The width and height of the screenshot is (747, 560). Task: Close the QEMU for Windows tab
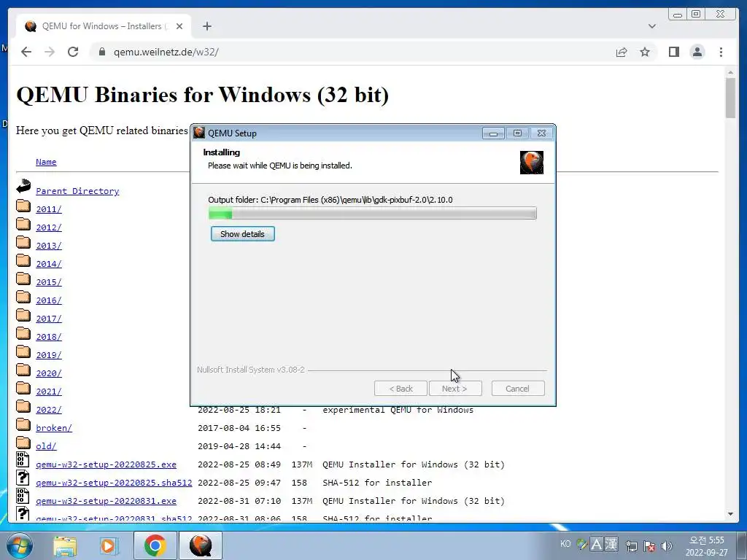click(179, 26)
